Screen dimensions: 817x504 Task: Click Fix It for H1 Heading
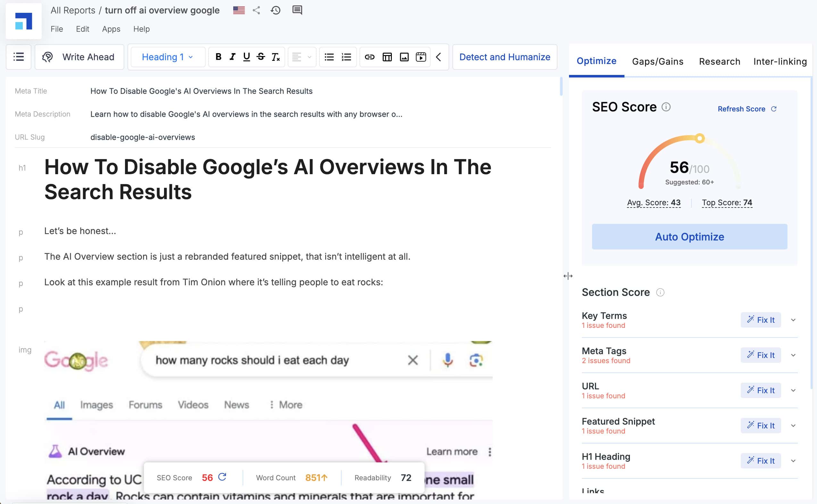click(x=761, y=461)
